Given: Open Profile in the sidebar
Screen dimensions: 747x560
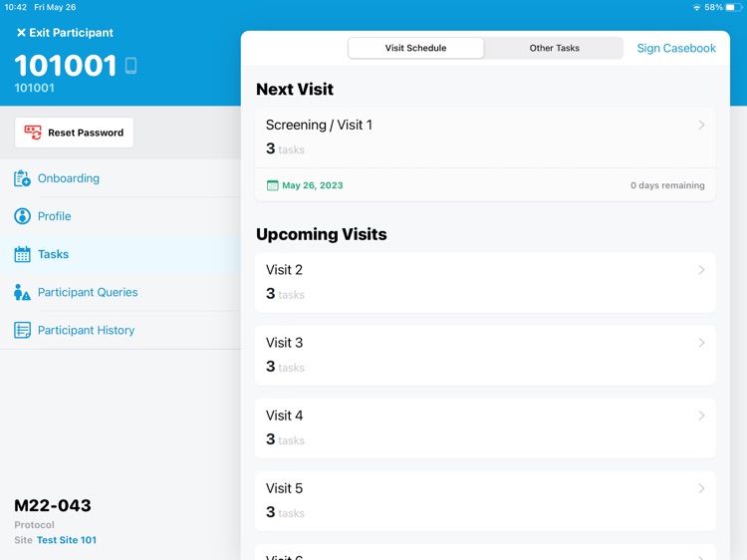Looking at the screenshot, I should tap(121, 216).
